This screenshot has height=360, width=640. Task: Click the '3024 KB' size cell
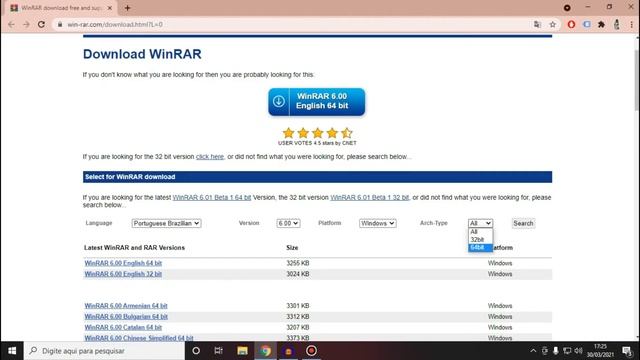coord(298,274)
